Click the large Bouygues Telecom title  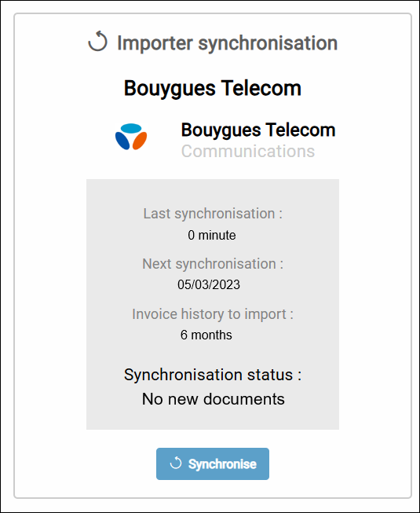click(213, 88)
